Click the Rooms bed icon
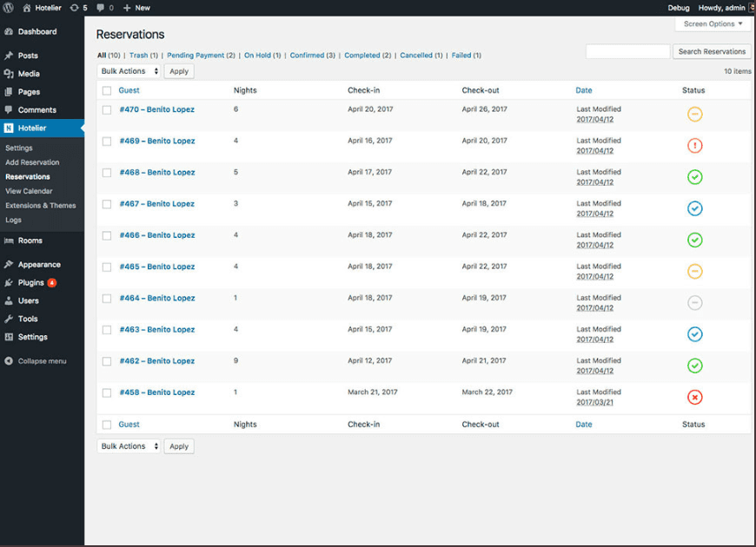This screenshot has width=756, height=547. tap(9, 241)
